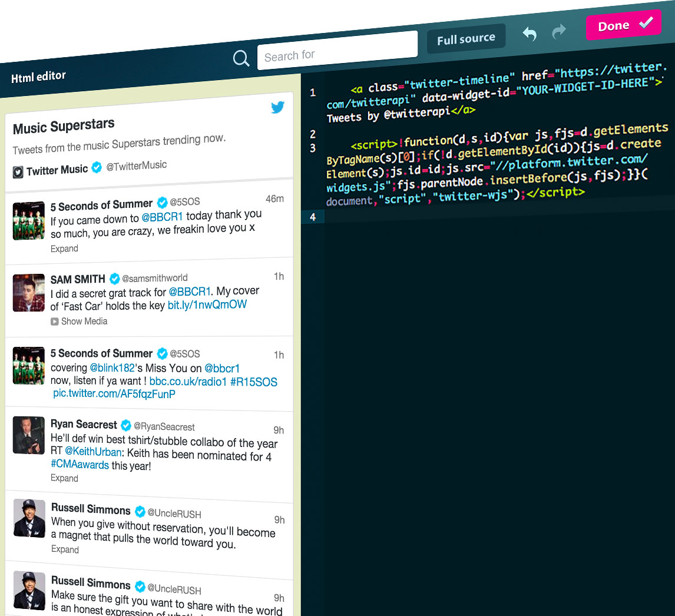Open the @5SOS handle on 46m tweet
675x616 pixels.
pos(185,201)
